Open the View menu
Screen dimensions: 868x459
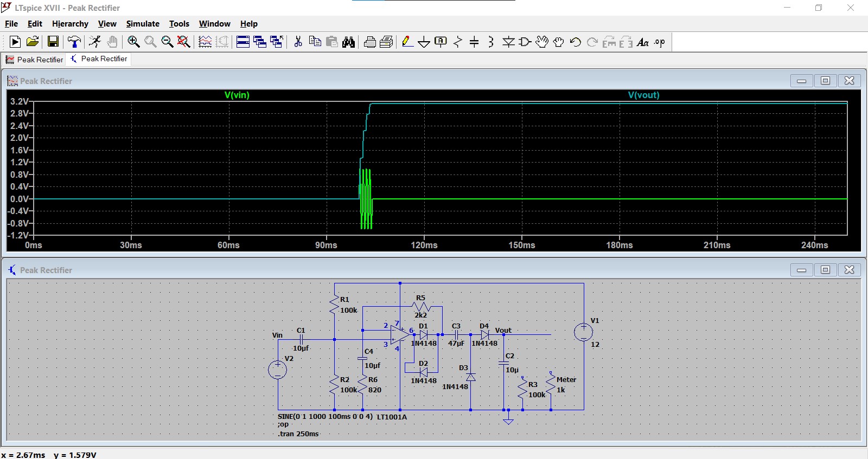[x=107, y=24]
